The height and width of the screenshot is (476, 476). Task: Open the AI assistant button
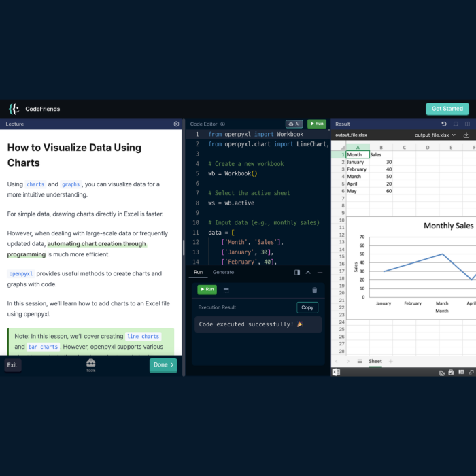coord(294,124)
